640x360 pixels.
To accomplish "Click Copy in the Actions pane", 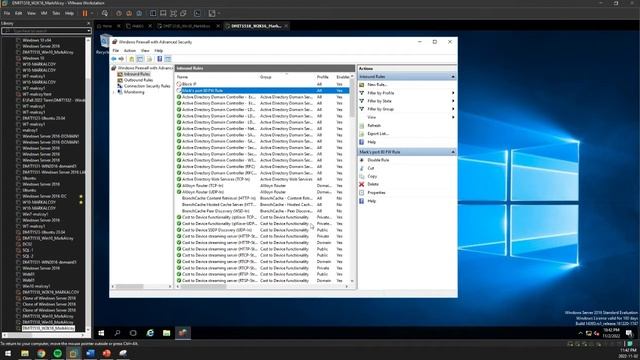I will point(372,176).
